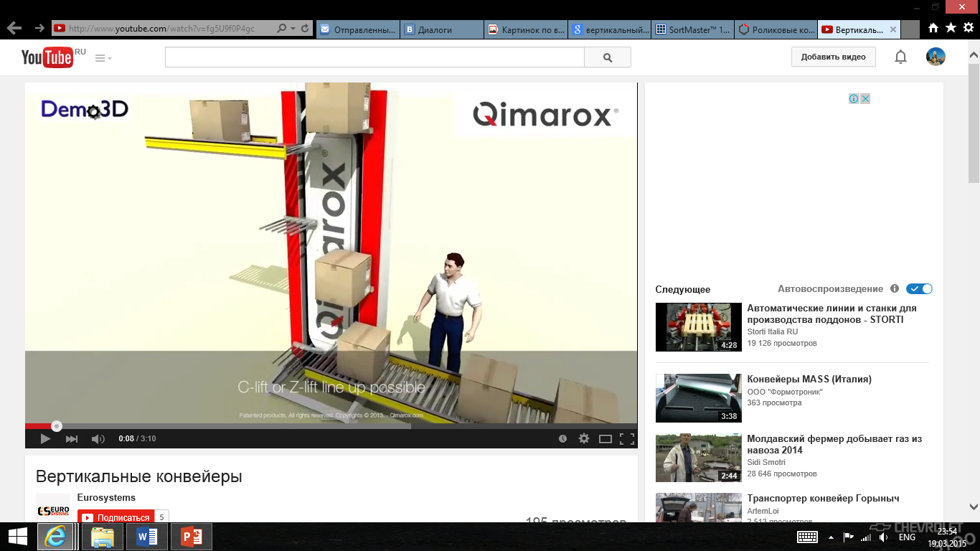980x551 pixels.
Task: Close the sidebar advertisement
Action: coord(865,98)
